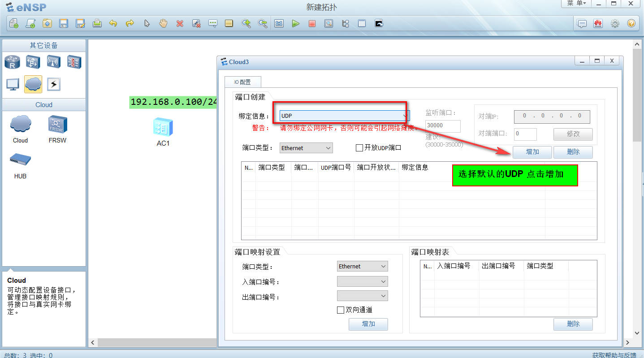Click the 增加 button to add the port
This screenshot has height=358, width=644.
pyautogui.click(x=532, y=152)
